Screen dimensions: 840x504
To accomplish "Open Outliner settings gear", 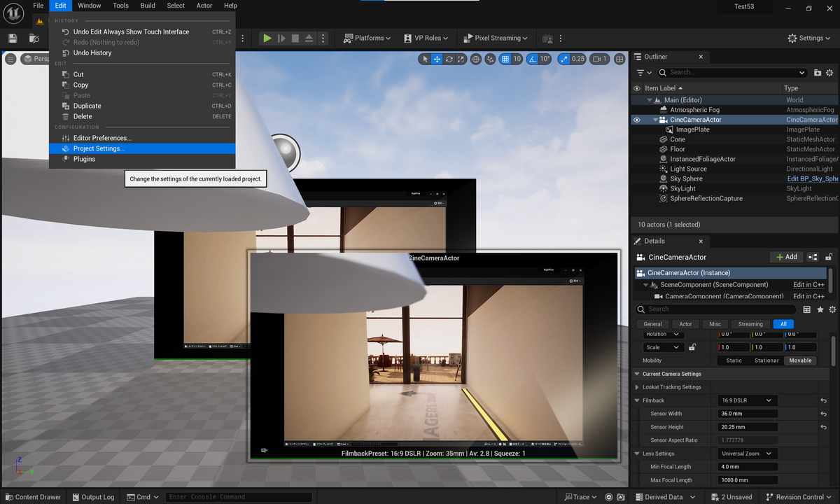I will (x=830, y=73).
